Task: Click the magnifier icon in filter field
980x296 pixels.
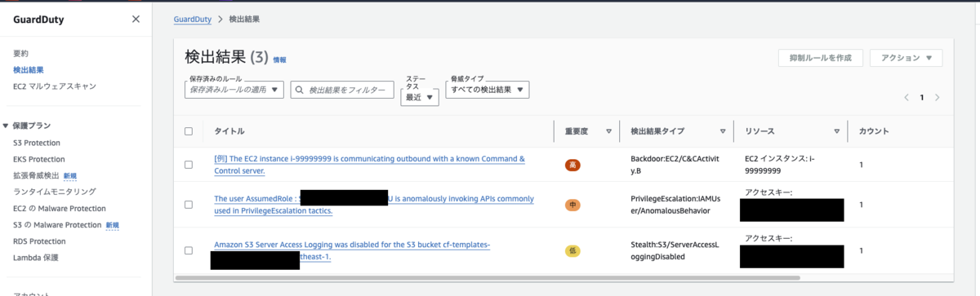Action: [300, 90]
